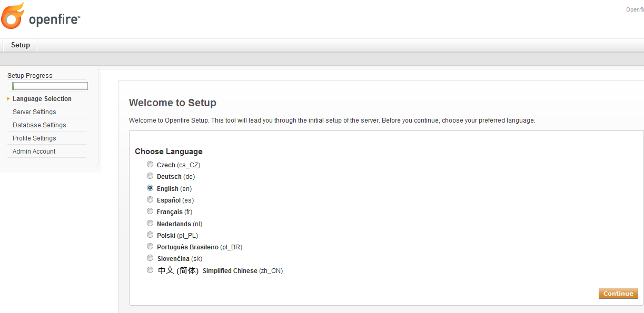This screenshot has height=313, width=644.
Task: Click Language Selection in the sidebar
Action: 42,99
